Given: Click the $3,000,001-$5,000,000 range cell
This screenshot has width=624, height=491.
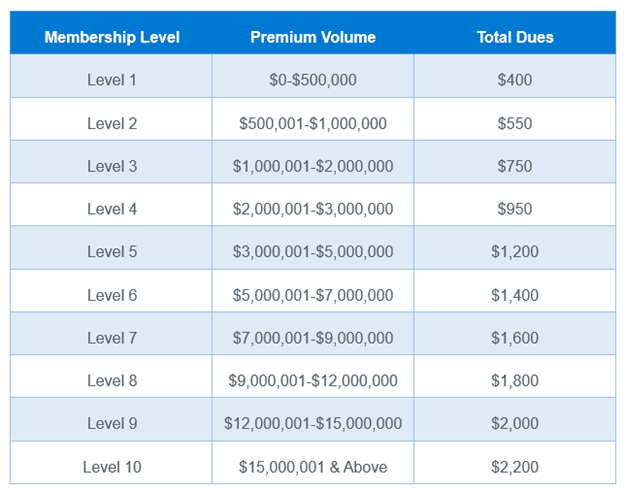Looking at the screenshot, I should pos(313,251).
